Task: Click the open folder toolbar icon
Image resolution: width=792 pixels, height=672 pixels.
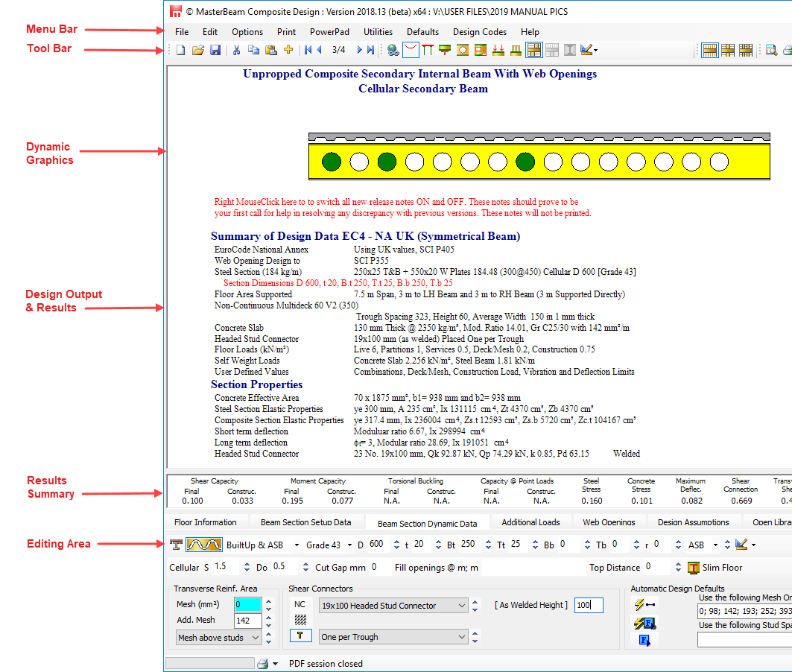Action: click(197, 51)
